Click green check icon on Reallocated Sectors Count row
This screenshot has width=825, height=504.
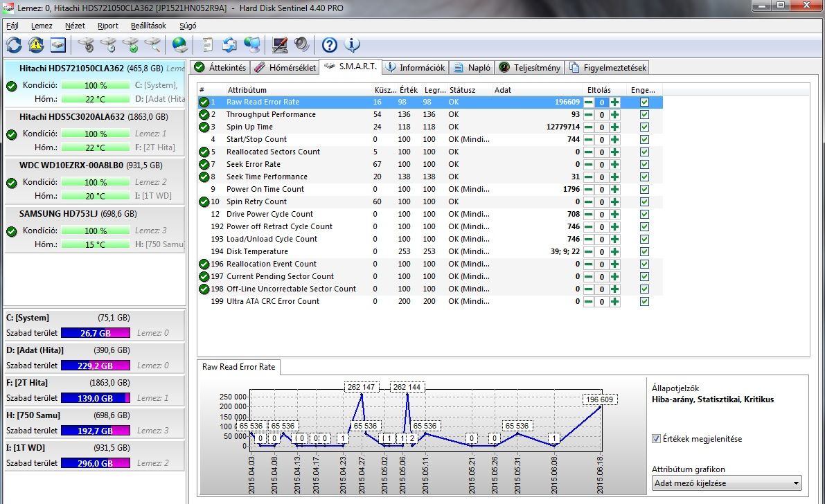(204, 152)
